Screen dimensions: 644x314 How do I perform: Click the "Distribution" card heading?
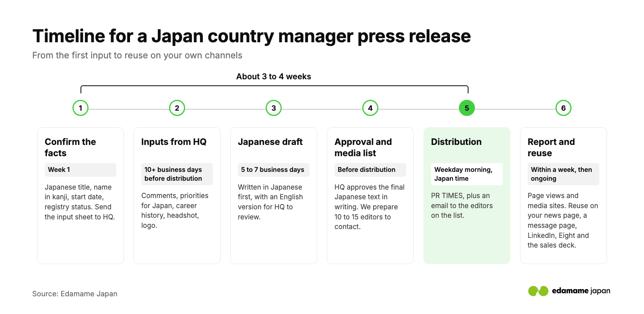point(456,142)
